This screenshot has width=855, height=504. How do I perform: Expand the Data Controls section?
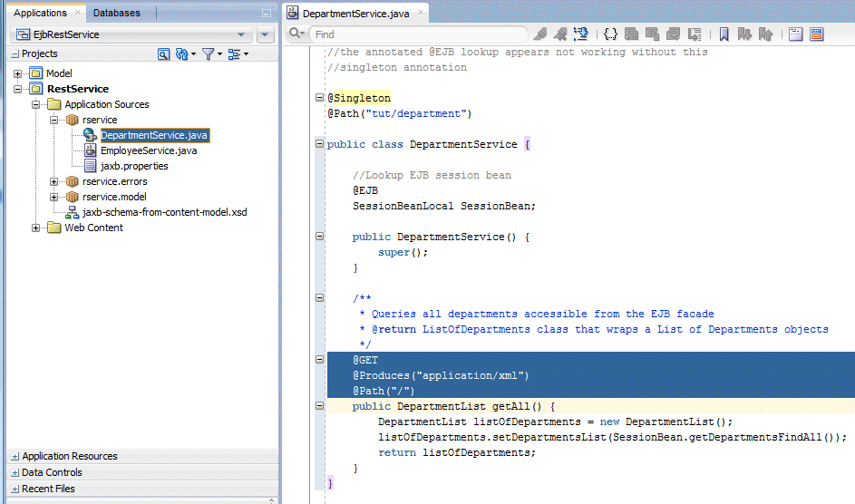pyautogui.click(x=15, y=473)
